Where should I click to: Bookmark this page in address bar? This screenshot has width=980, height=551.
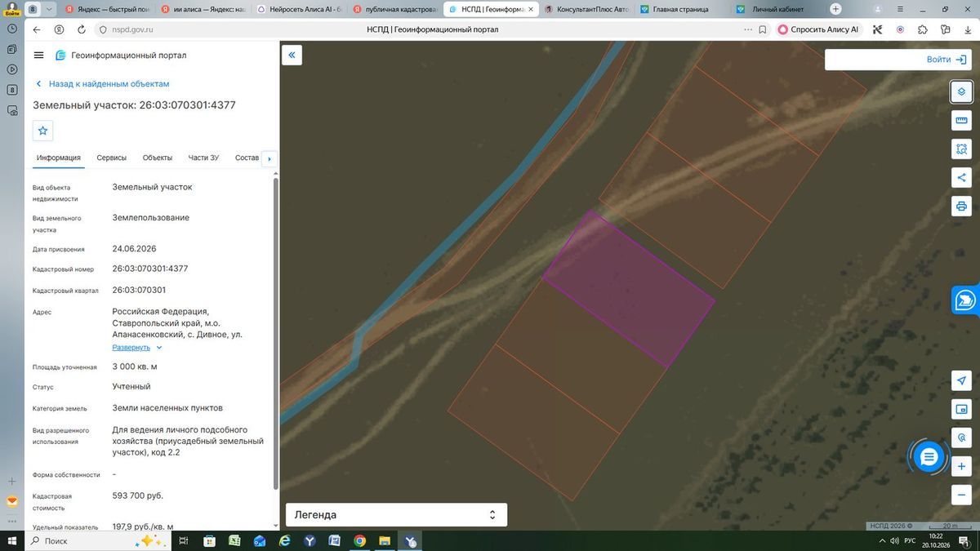coord(762,29)
